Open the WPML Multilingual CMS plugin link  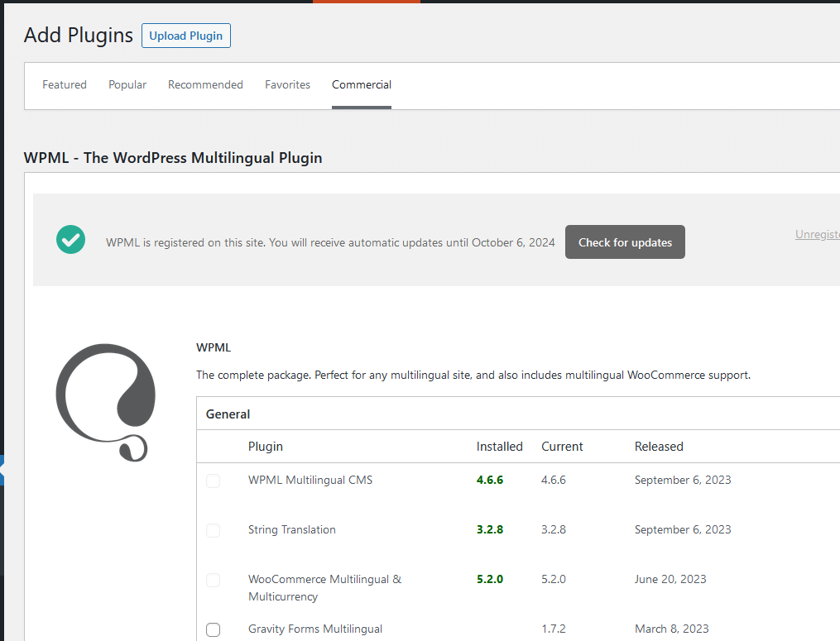[310, 480]
